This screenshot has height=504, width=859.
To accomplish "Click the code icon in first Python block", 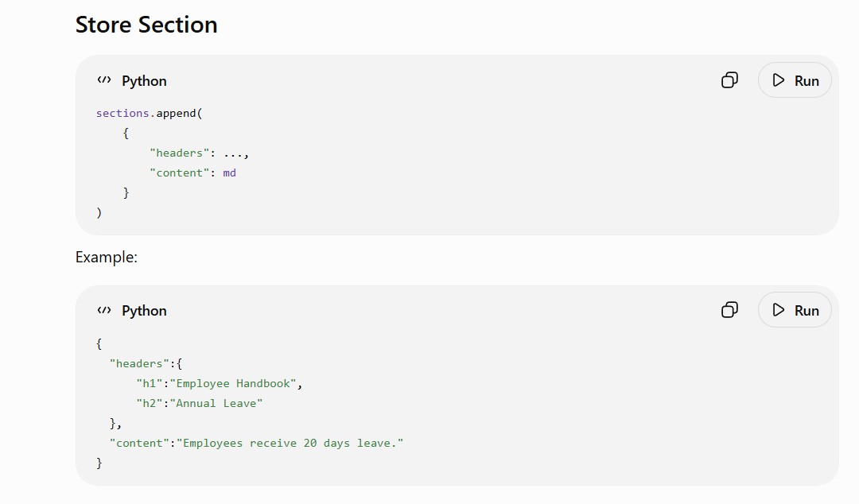I will click(104, 80).
